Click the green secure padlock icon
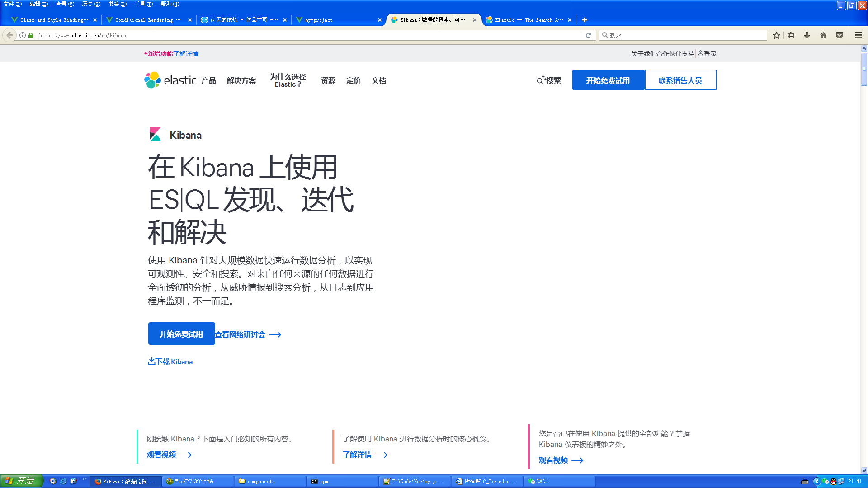Image resolution: width=868 pixels, height=488 pixels. point(31,35)
